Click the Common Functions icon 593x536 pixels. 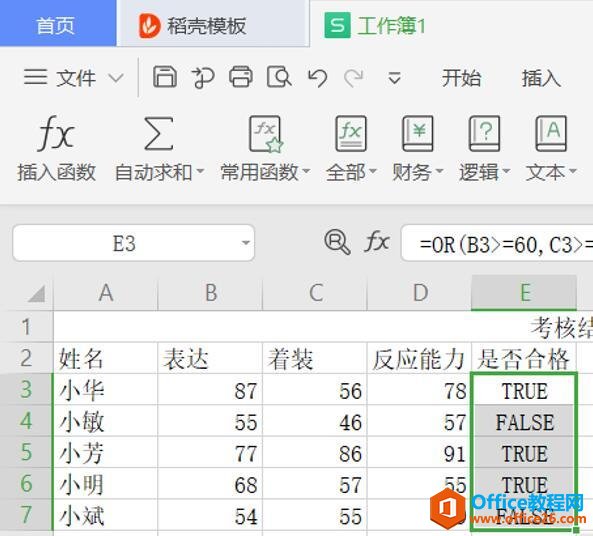(266, 134)
